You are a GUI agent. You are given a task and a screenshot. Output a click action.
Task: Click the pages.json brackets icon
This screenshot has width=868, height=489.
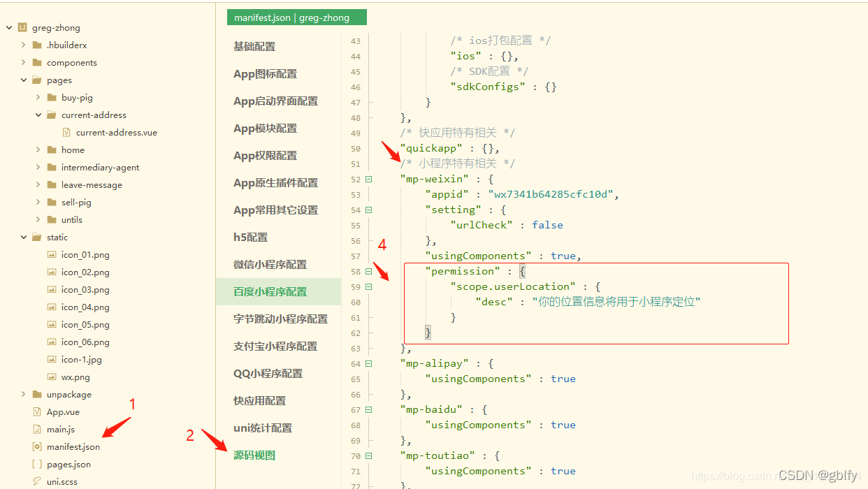pos(37,465)
